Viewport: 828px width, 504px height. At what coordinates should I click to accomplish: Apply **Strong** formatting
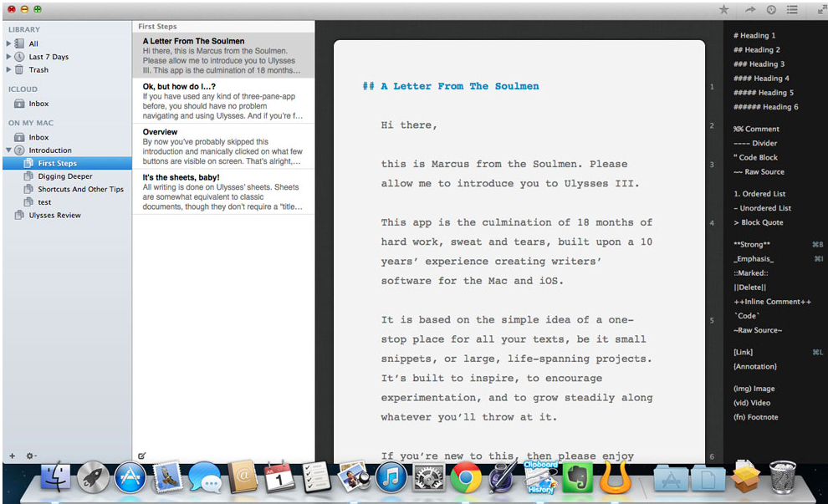[x=751, y=244]
